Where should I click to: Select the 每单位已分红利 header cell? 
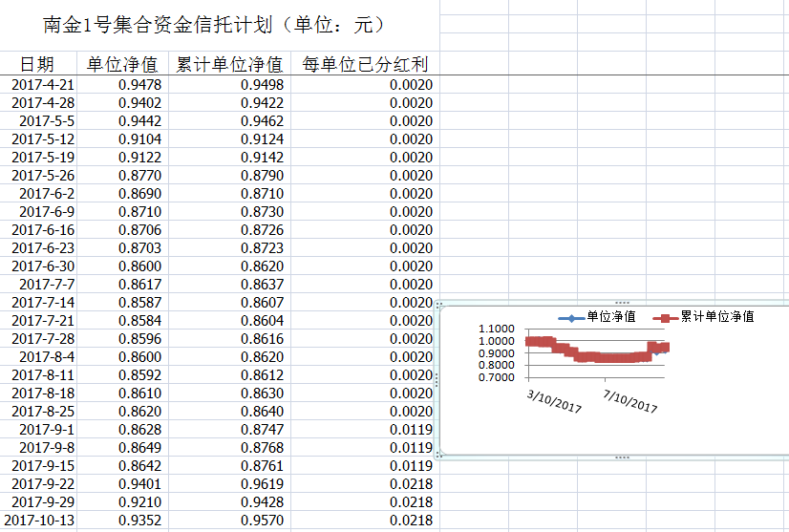(365, 65)
